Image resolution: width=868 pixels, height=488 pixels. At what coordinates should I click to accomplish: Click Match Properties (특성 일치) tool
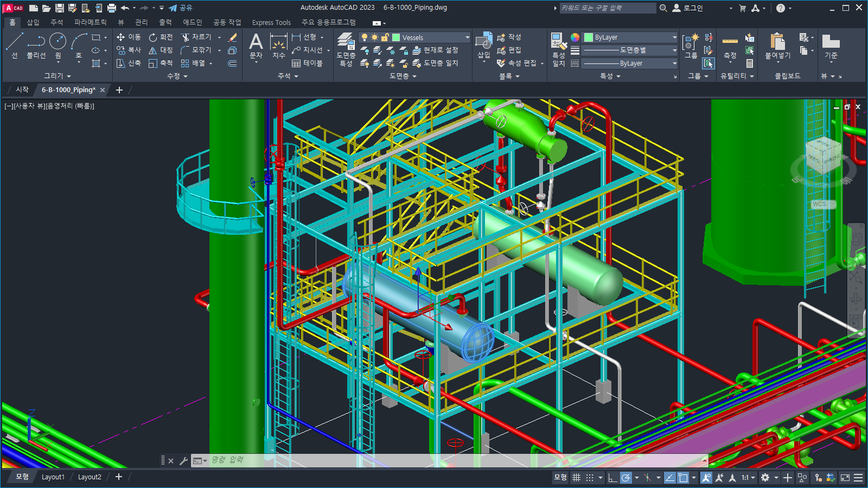click(x=559, y=49)
